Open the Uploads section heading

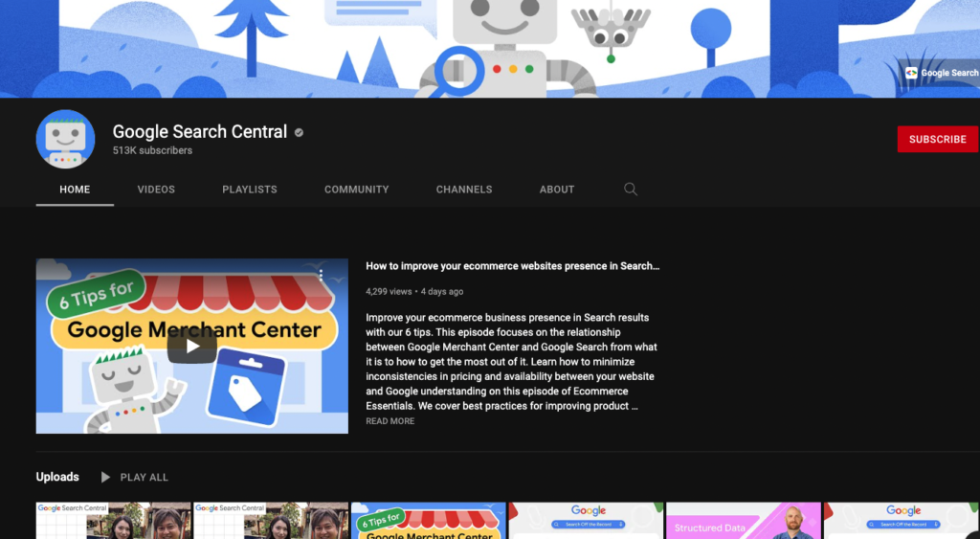point(57,477)
